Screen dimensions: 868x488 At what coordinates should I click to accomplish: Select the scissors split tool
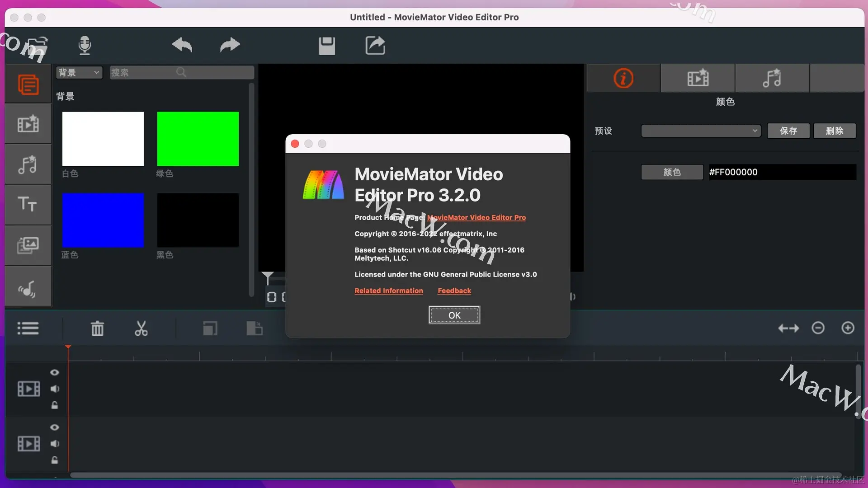click(x=141, y=328)
